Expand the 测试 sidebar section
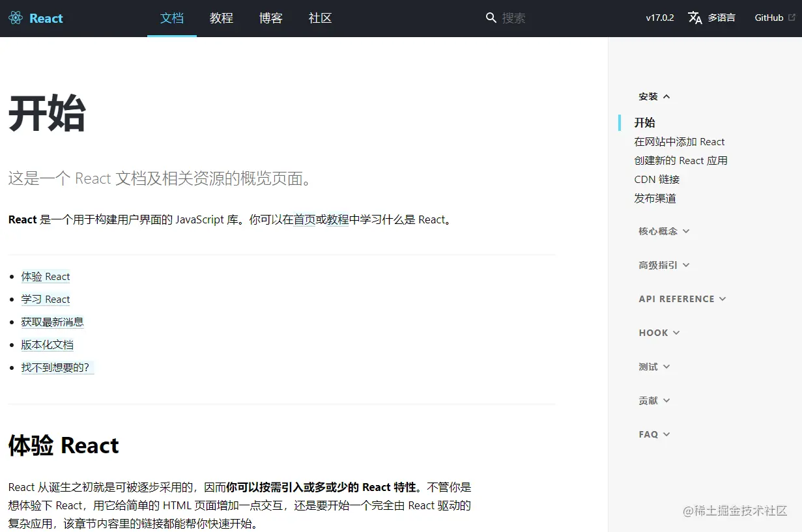 [654, 367]
